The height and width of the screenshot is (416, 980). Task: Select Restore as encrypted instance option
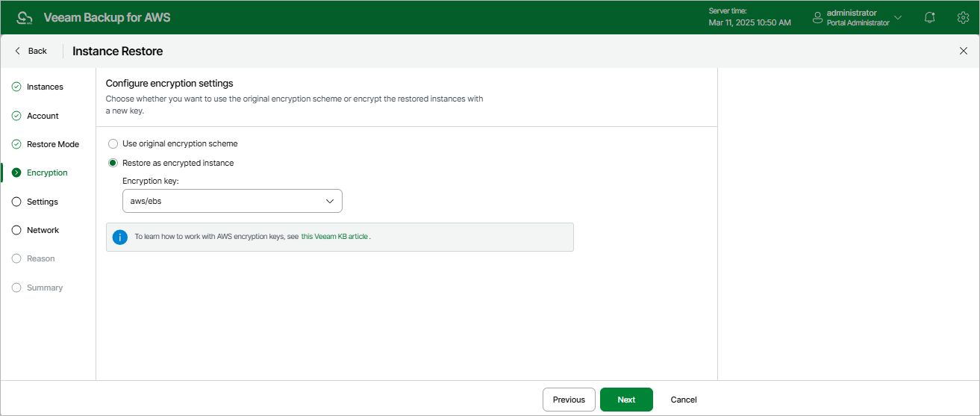[113, 163]
